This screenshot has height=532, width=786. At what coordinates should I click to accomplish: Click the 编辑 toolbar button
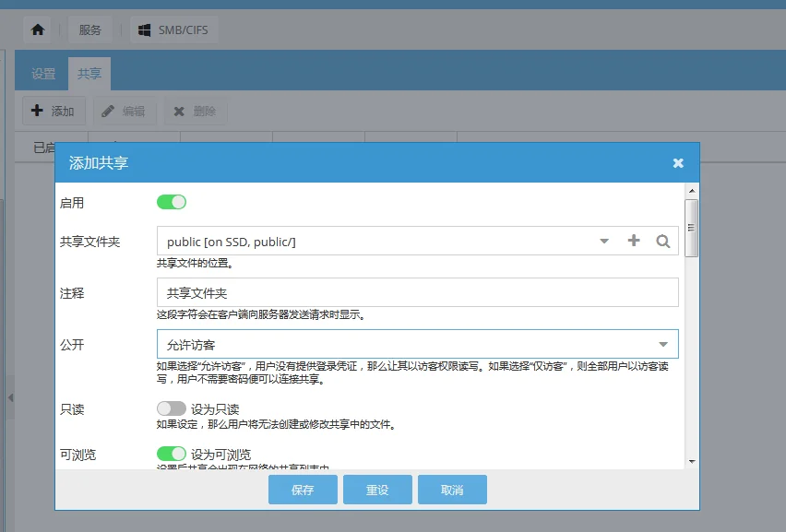pyautogui.click(x=125, y=112)
